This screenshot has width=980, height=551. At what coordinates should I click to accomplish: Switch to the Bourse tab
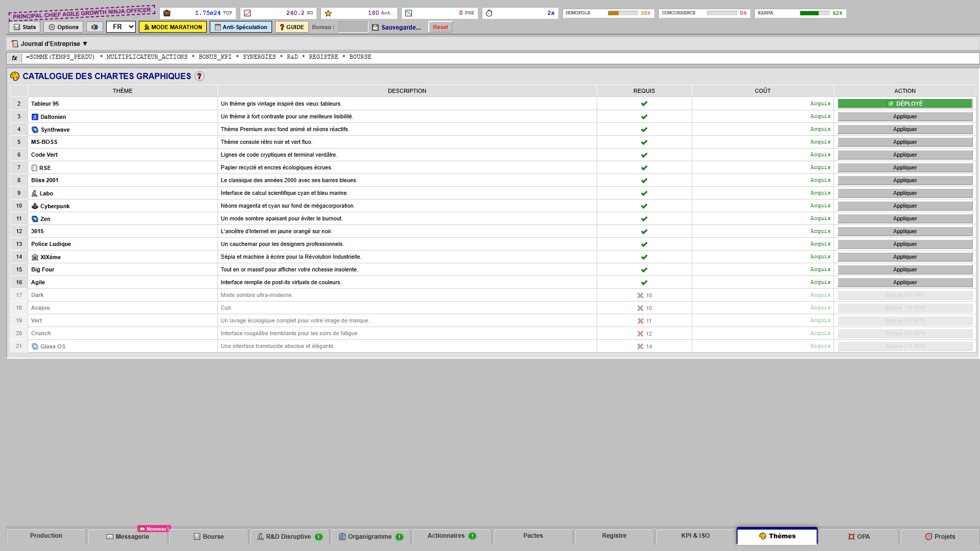click(208, 537)
